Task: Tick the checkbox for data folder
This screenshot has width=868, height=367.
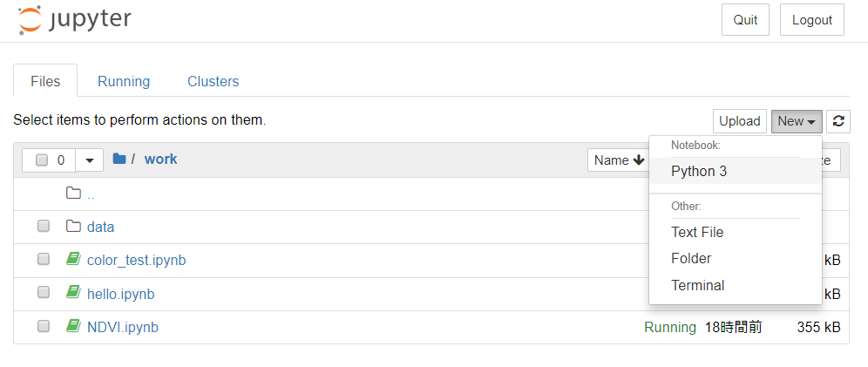Action: point(44,227)
